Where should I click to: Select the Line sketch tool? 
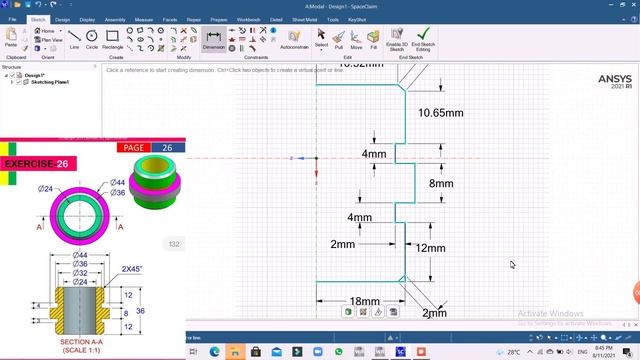click(74, 40)
